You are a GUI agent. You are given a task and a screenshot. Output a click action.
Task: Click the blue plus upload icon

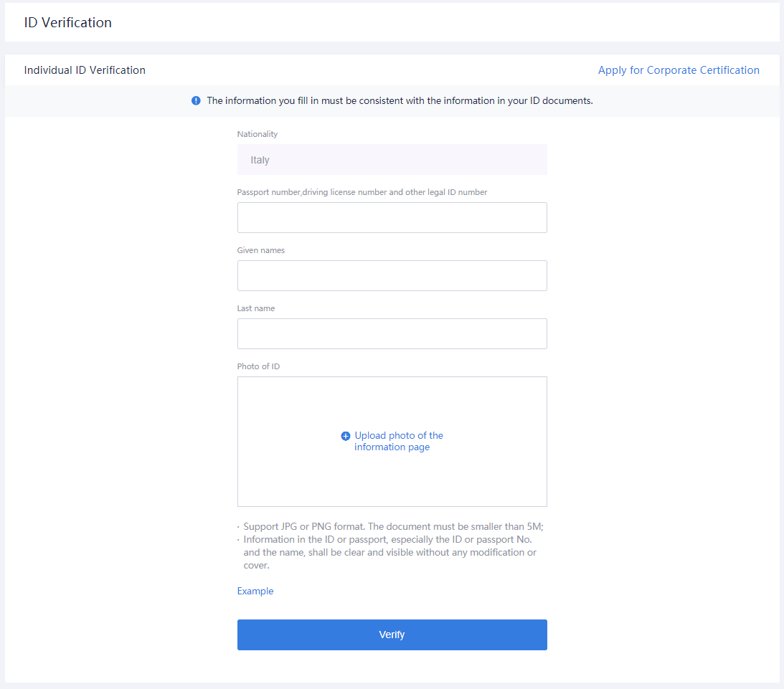click(x=345, y=436)
